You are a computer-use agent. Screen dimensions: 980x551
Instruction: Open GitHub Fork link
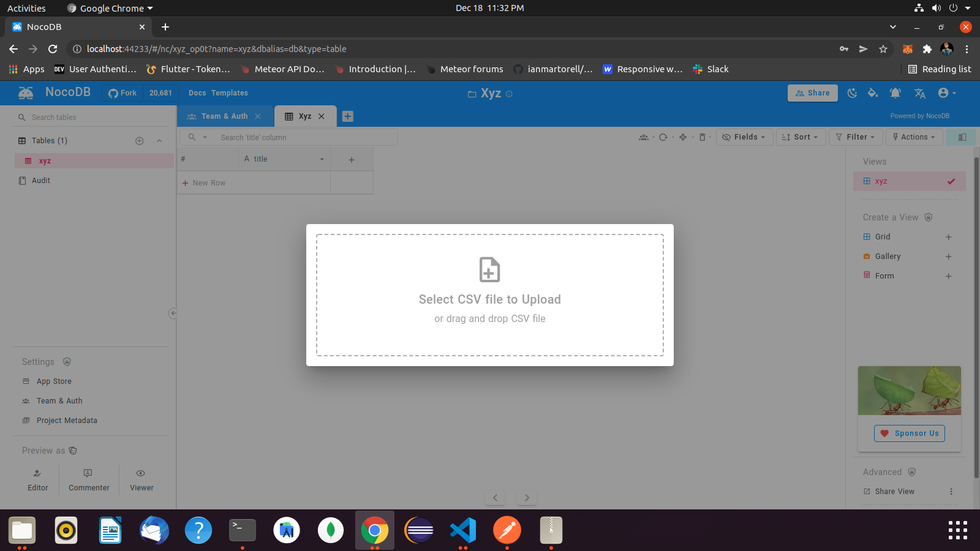coord(123,93)
